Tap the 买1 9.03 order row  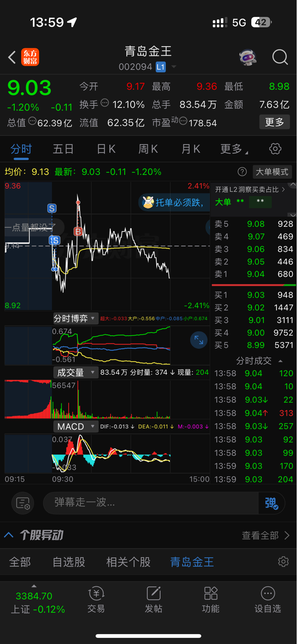tap(254, 295)
